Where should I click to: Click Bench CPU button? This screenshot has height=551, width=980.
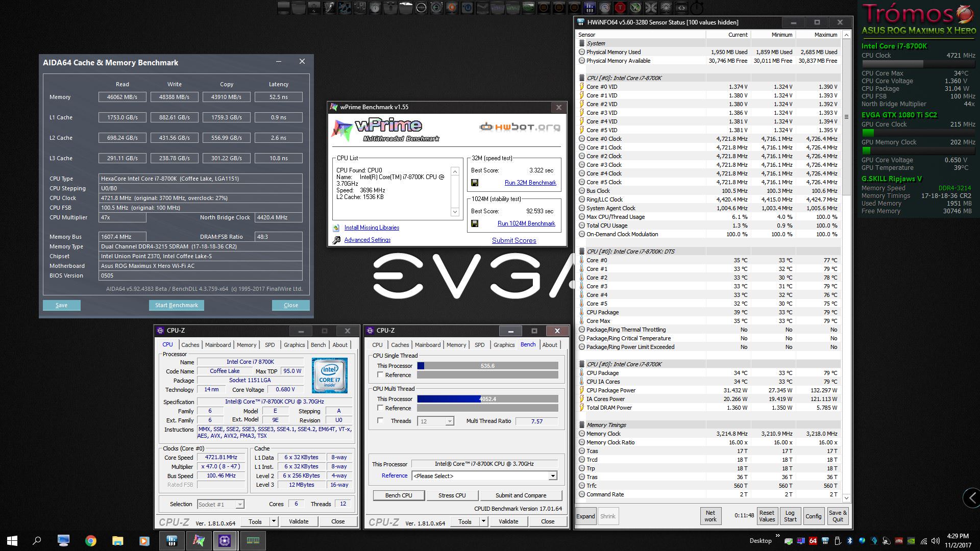click(399, 495)
